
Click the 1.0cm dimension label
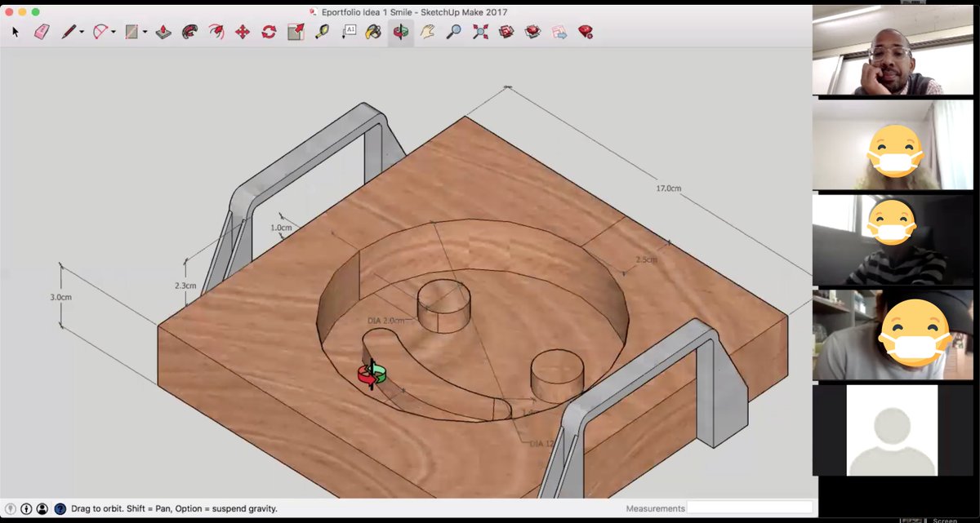(x=280, y=228)
